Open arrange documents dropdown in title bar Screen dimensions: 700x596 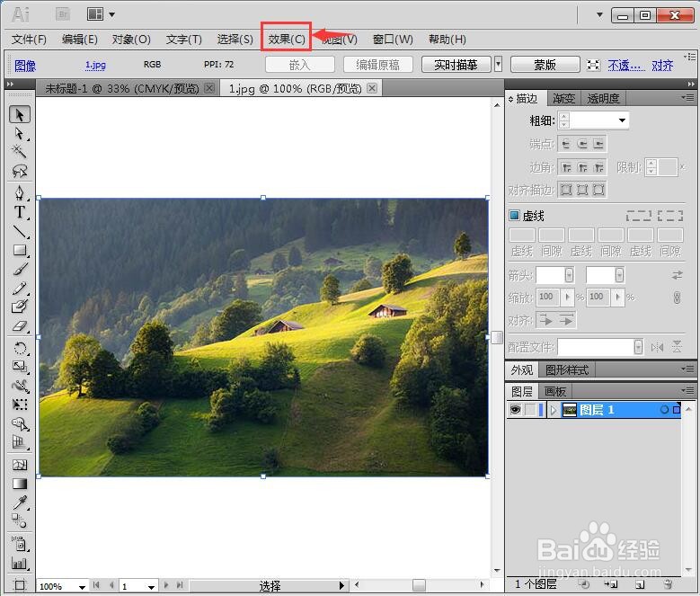112,14
